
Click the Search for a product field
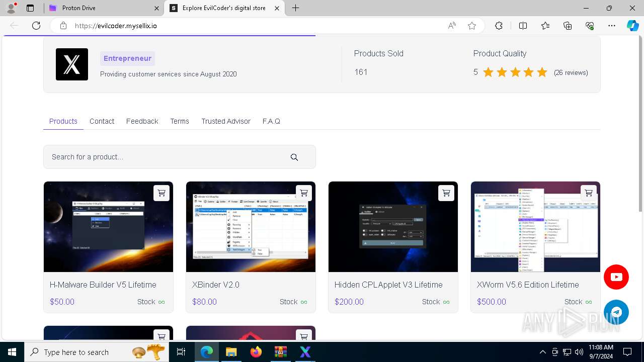pos(180,157)
